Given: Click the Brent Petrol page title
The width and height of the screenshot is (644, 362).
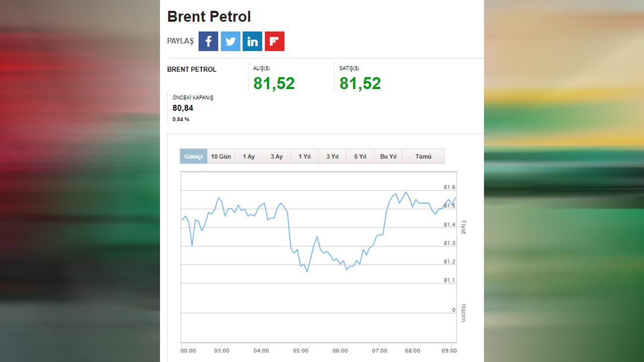Looking at the screenshot, I should click(209, 17).
